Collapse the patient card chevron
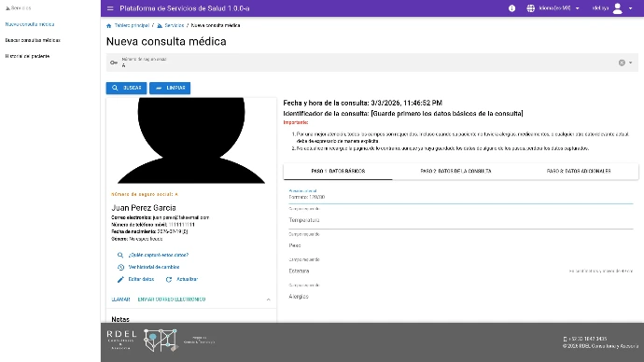The height and width of the screenshot is (362, 644). point(268,299)
